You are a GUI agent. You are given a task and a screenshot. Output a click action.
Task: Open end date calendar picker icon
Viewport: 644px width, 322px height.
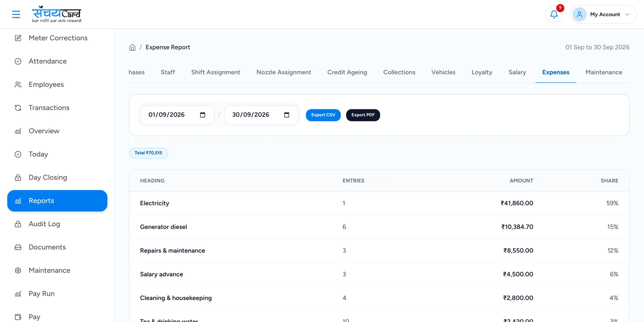tap(287, 115)
